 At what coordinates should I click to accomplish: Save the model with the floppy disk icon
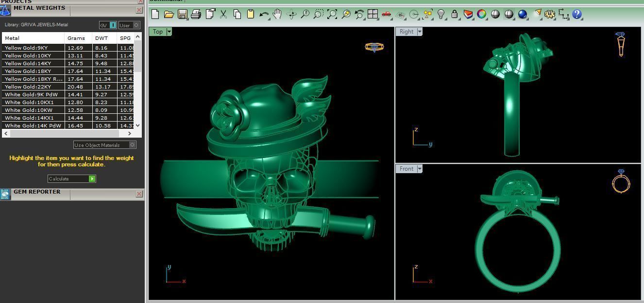point(183,14)
